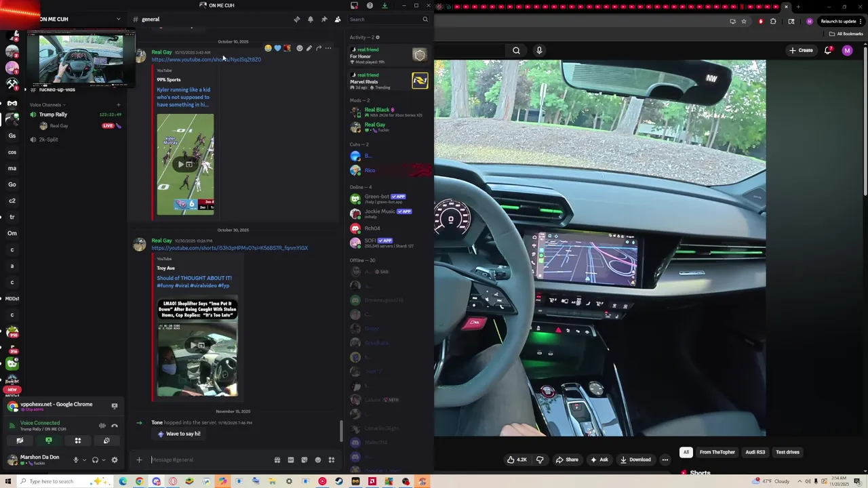Select Green-bot in Online members
868x488 pixels.
[389, 199]
